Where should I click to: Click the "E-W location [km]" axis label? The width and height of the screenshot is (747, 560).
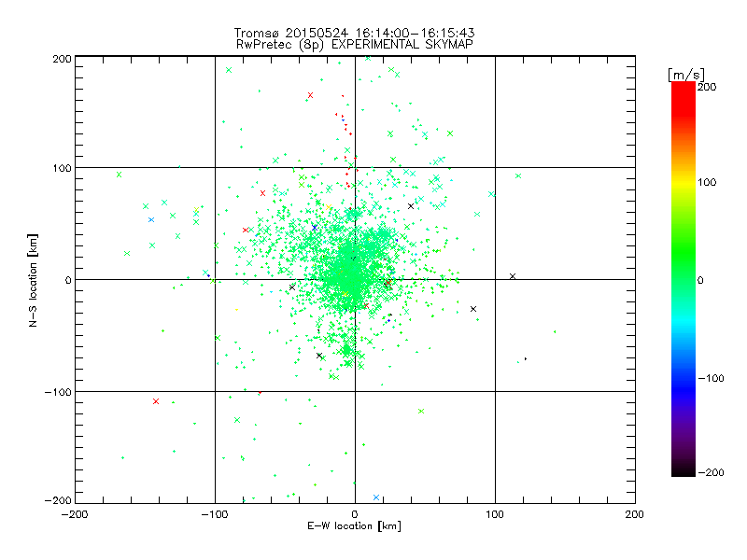click(354, 525)
